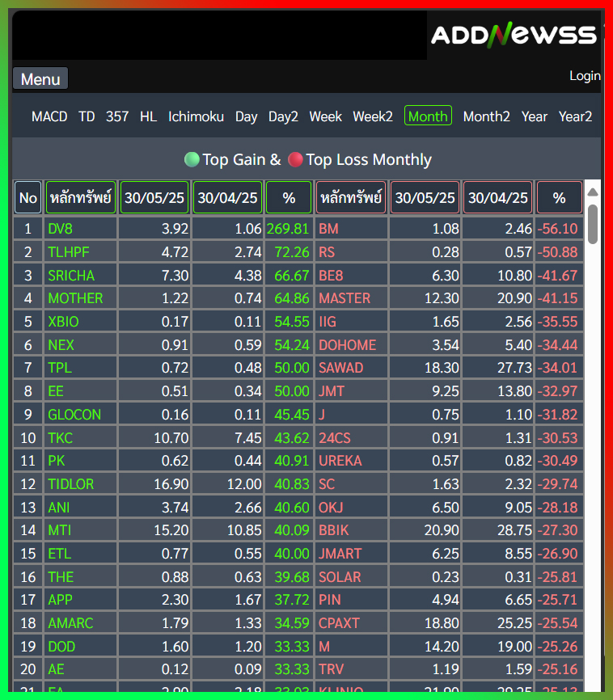Select stock RS in loss list

coord(327,251)
